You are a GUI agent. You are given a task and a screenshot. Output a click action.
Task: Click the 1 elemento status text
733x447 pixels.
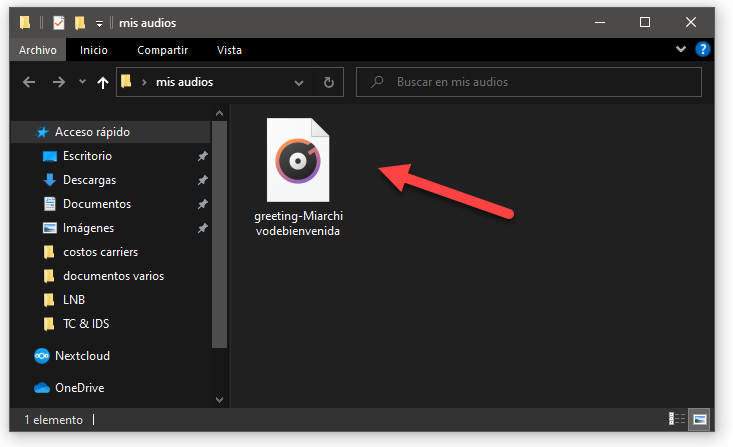coord(53,420)
